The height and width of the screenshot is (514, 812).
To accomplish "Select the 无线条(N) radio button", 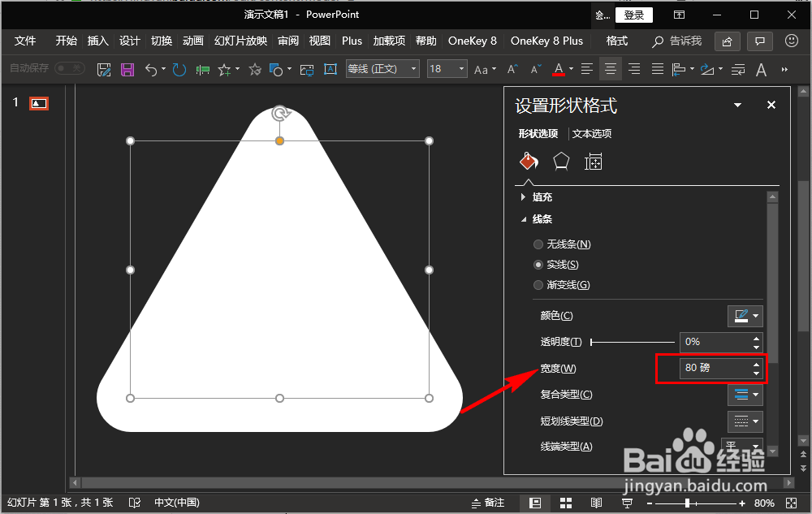I will (x=538, y=244).
